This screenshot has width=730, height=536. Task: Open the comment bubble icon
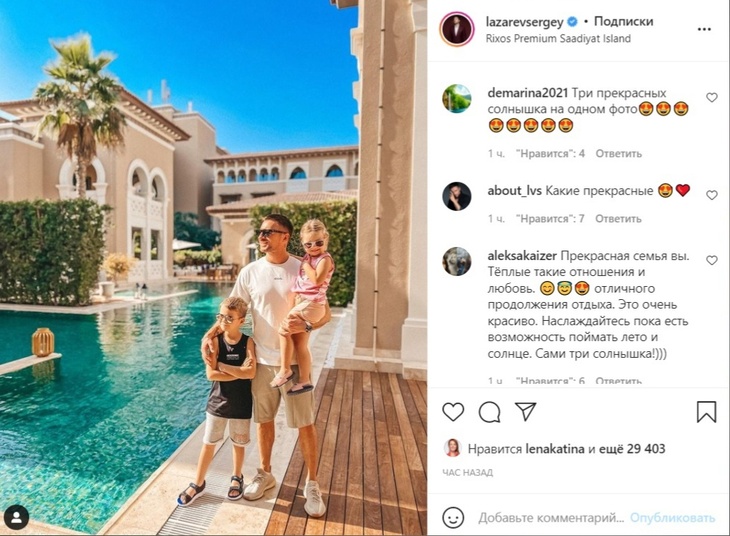click(x=489, y=412)
